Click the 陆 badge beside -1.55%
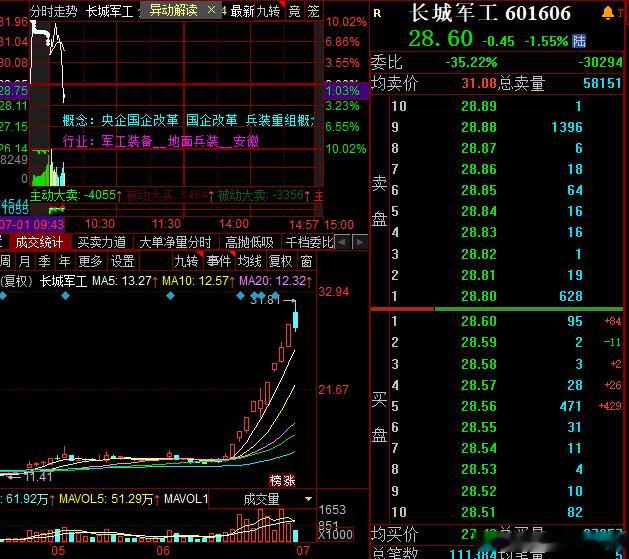Image resolution: width=629 pixels, height=559 pixels. 579,41
